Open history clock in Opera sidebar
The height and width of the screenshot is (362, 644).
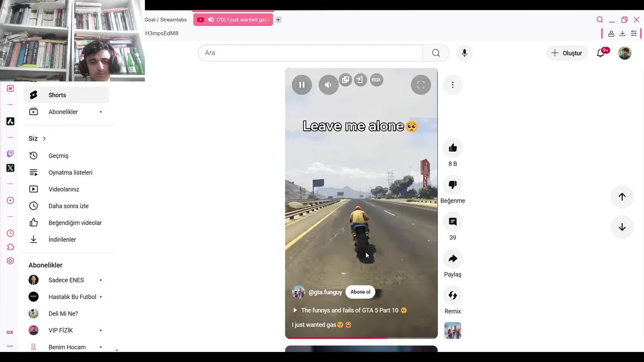point(10,233)
